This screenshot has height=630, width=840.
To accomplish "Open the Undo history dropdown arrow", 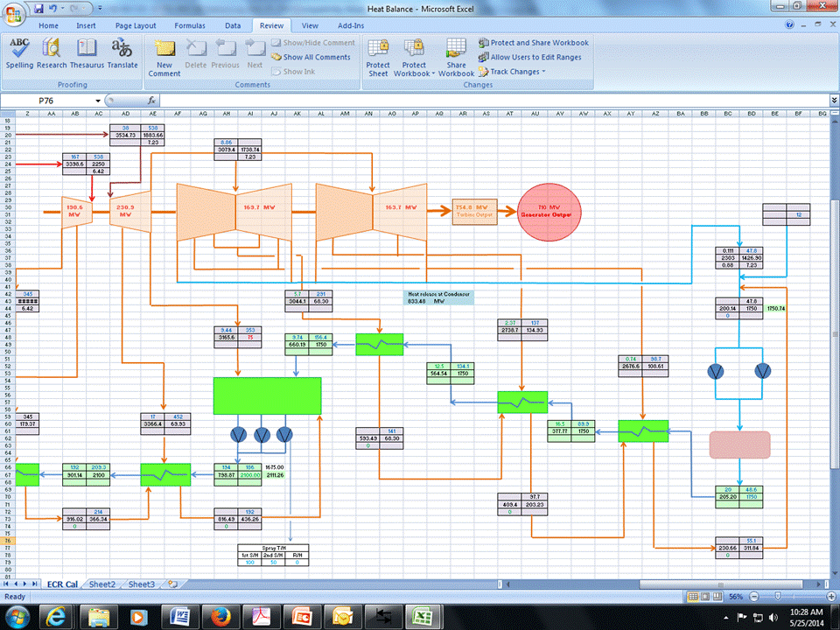I will (x=63, y=8).
